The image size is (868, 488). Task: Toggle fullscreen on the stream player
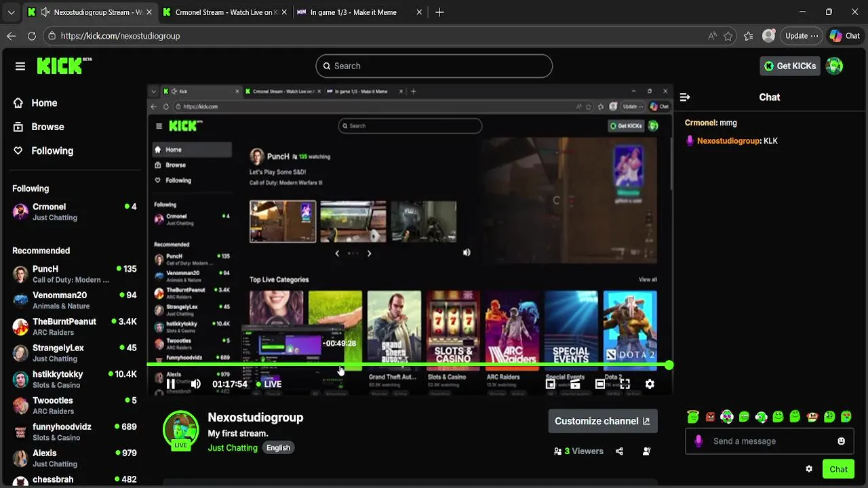pyautogui.click(x=625, y=384)
